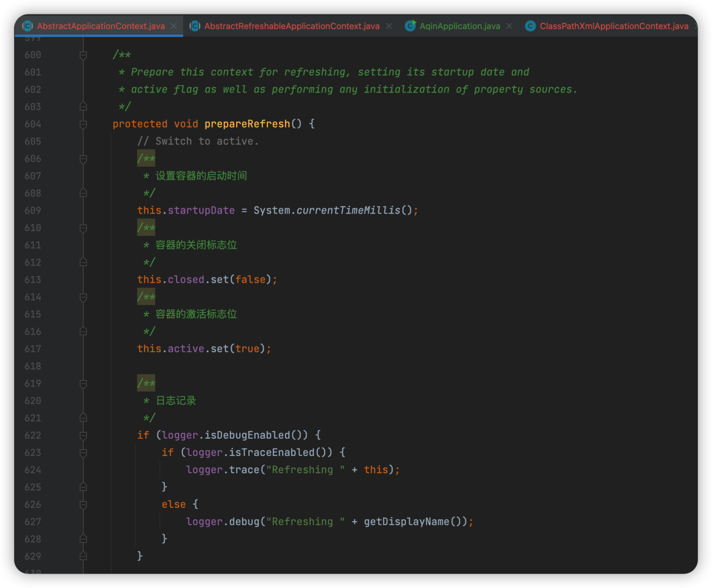Viewport: 712px width, 588px height.
Task: Click the fold end marker at line 629
Action: click(x=83, y=556)
